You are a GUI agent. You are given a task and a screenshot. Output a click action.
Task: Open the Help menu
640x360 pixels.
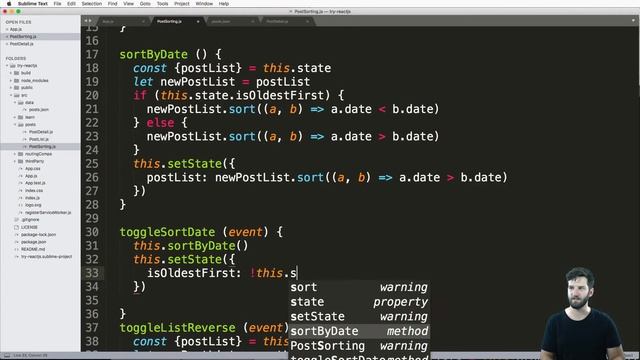[224, 4]
